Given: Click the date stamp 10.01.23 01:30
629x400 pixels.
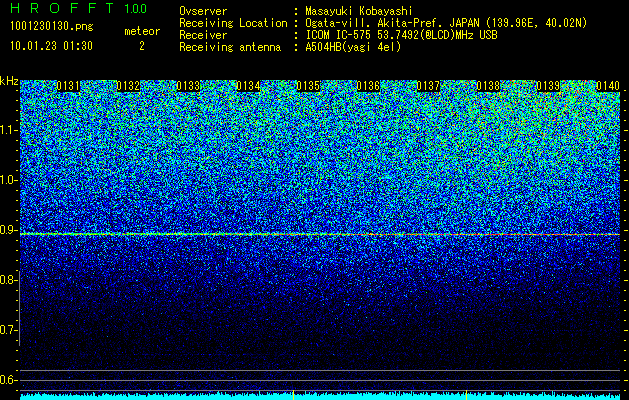Looking at the screenshot, I should click(51, 46).
